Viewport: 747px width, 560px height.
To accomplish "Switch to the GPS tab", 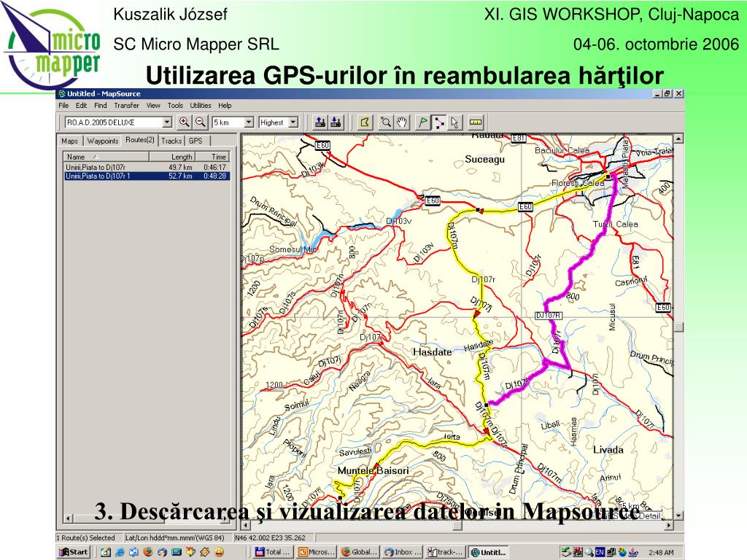I will 196,141.
